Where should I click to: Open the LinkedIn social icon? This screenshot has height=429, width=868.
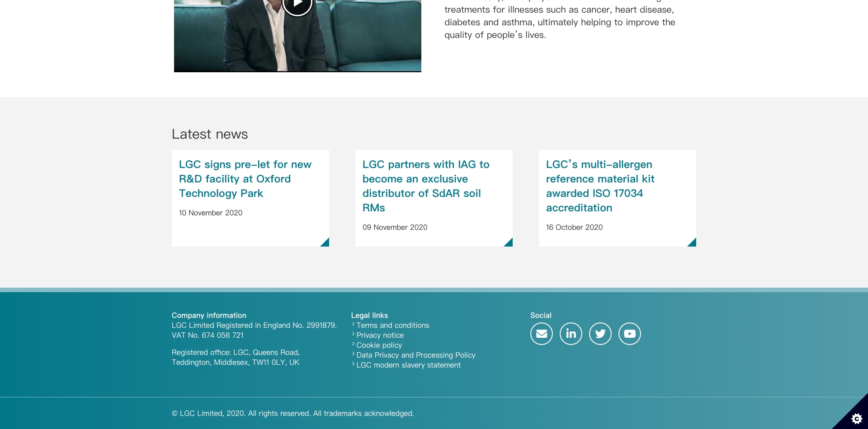pyautogui.click(x=571, y=334)
